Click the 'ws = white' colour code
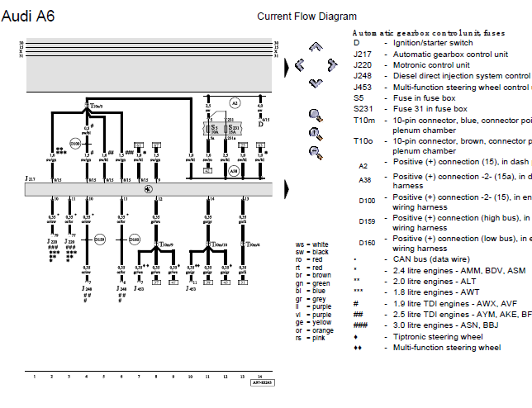The height and width of the screenshot is (408, 532). coord(311,244)
